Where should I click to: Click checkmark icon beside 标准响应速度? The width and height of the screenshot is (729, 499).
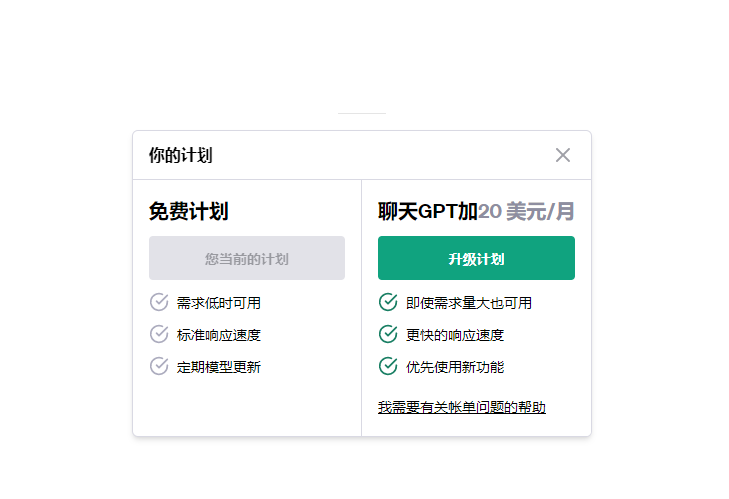[159, 334]
